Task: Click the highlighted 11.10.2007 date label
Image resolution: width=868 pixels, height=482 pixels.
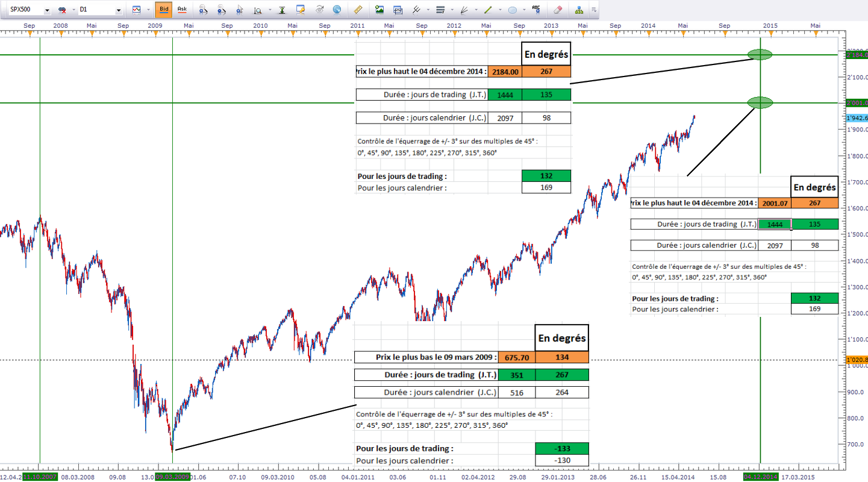Action: (40, 477)
